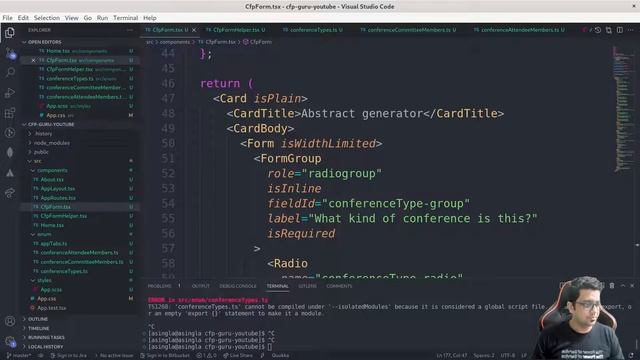
Task: Collapse the enum folder
Action: coord(80,234)
